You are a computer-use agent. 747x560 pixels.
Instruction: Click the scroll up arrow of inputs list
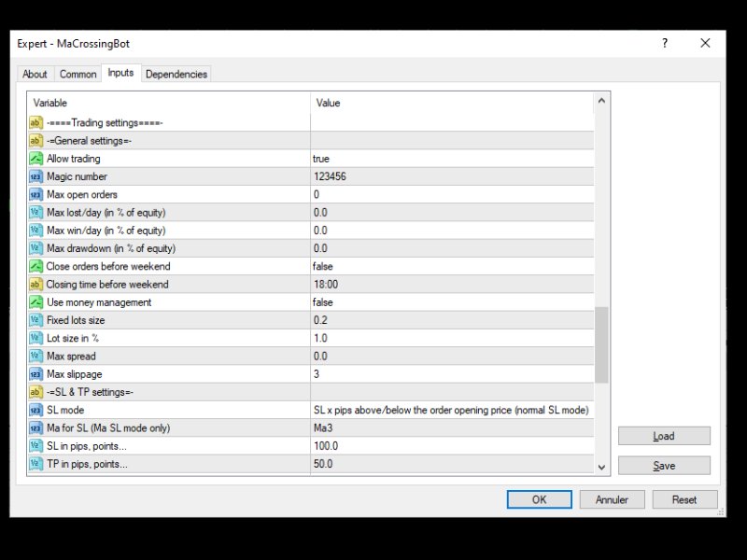click(x=601, y=101)
